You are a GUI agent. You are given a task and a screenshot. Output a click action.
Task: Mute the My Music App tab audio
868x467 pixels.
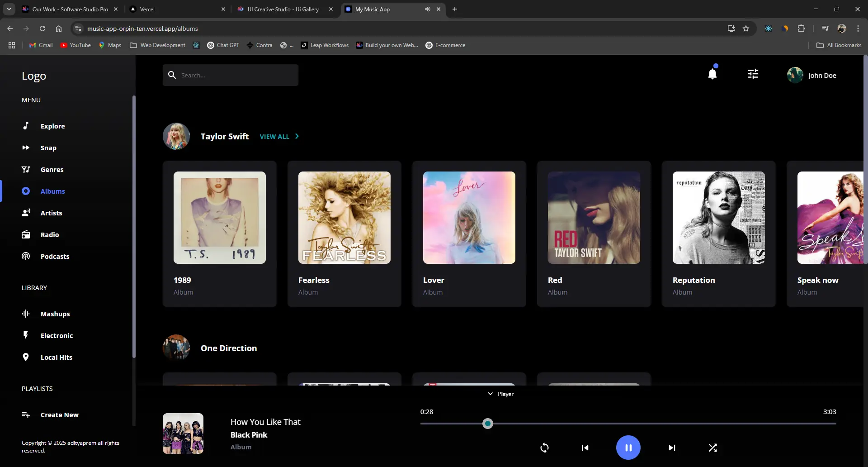(x=427, y=9)
